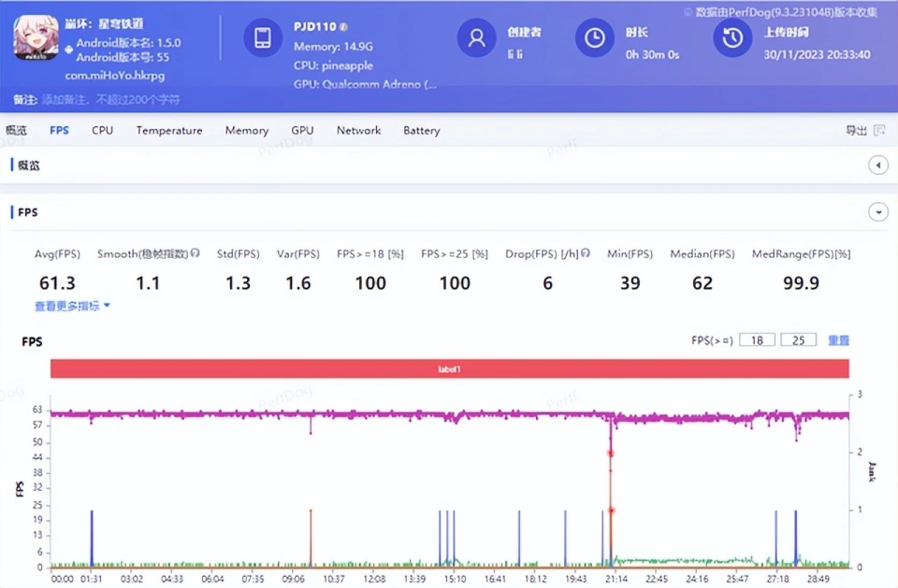Click the 28:49 time label on chart axis
The image size is (898, 588).
818,579
